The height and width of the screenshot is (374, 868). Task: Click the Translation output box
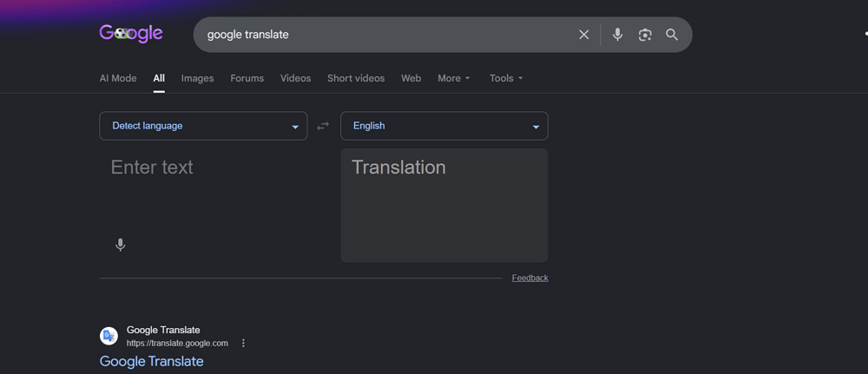pos(444,206)
